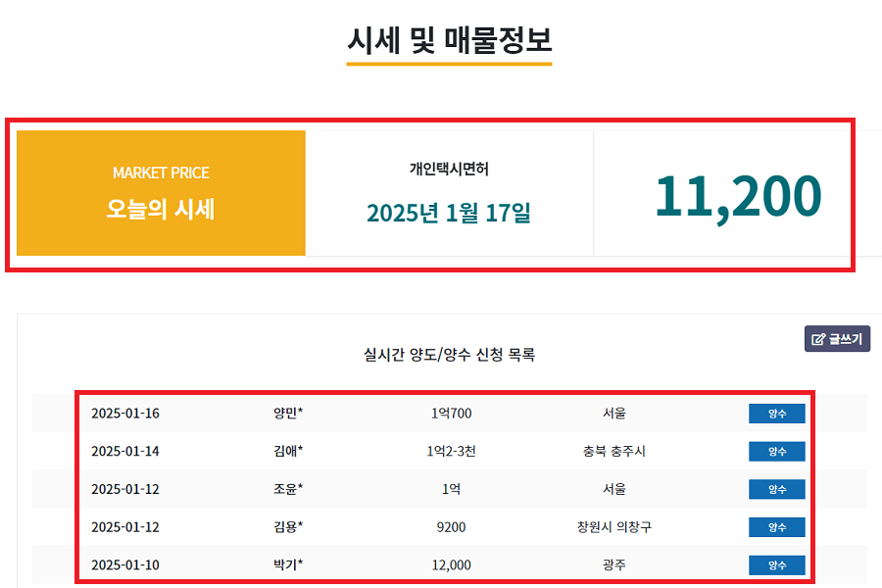Viewport: 882px width, 588px height.
Task: Click 양수 on the 양민* Seoul listing
Action: (x=776, y=413)
